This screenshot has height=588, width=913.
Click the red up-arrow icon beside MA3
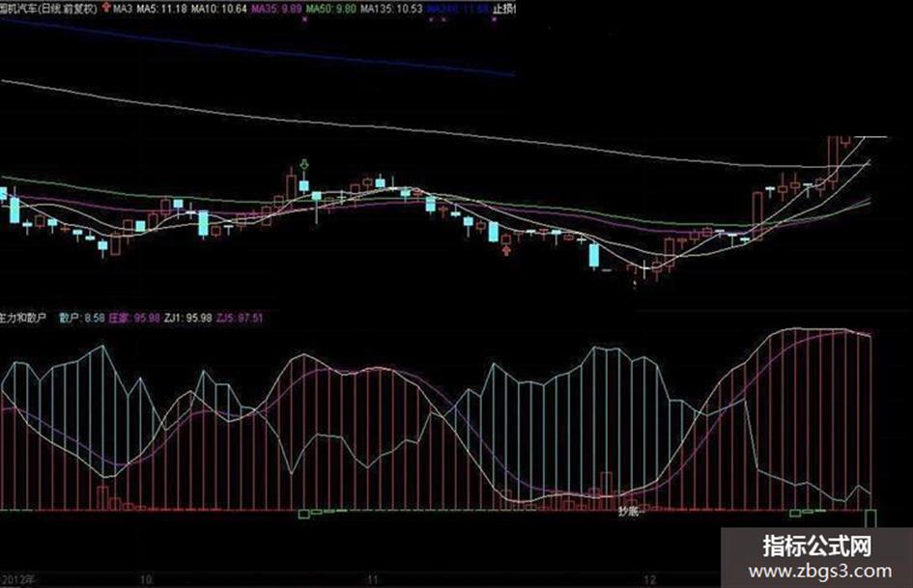pos(106,8)
